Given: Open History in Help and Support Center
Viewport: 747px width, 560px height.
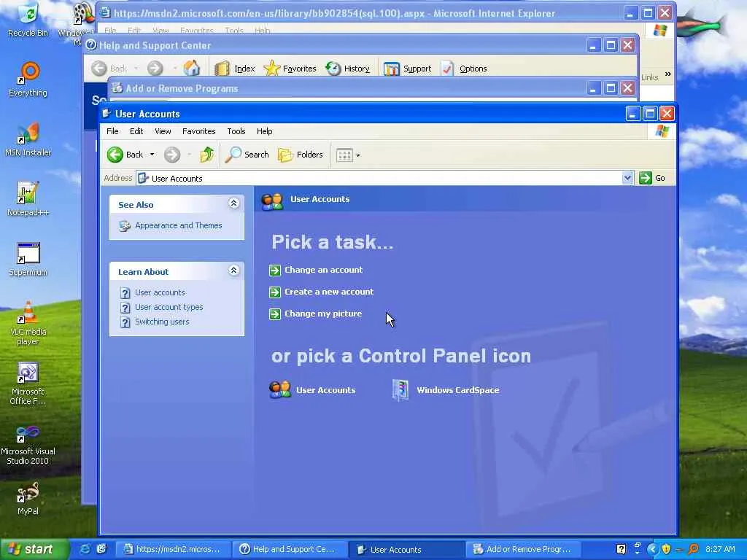Looking at the screenshot, I should [348, 69].
